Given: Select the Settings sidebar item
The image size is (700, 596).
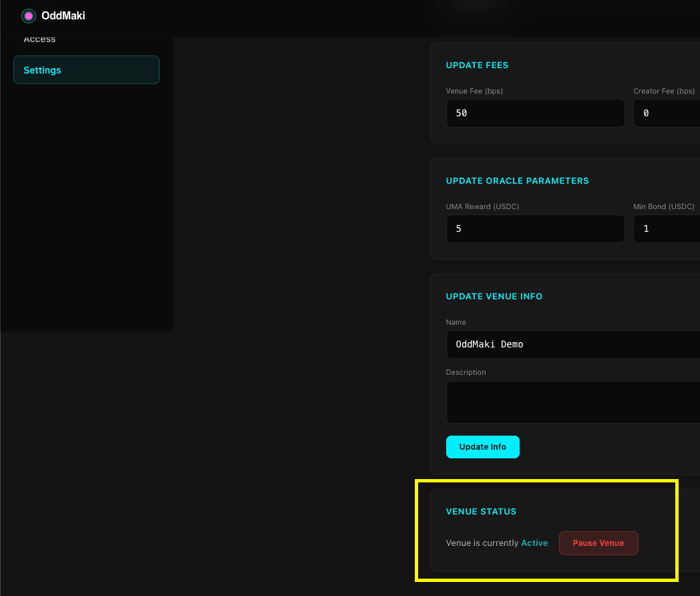Looking at the screenshot, I should click(87, 70).
